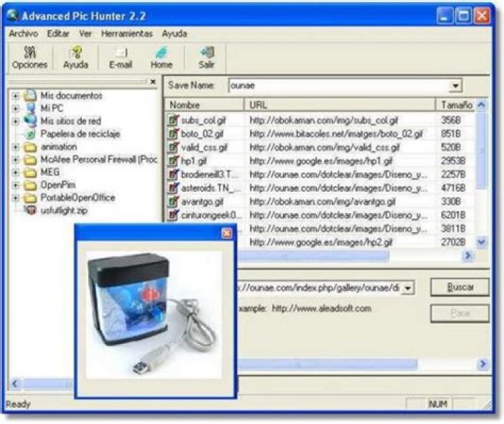Open the Archivo menu
The image size is (504, 424).
click(x=23, y=33)
